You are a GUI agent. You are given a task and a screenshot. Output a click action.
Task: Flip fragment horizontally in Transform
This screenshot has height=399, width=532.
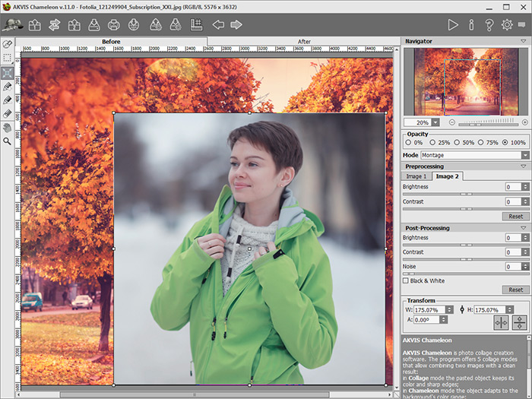pyautogui.click(x=501, y=322)
